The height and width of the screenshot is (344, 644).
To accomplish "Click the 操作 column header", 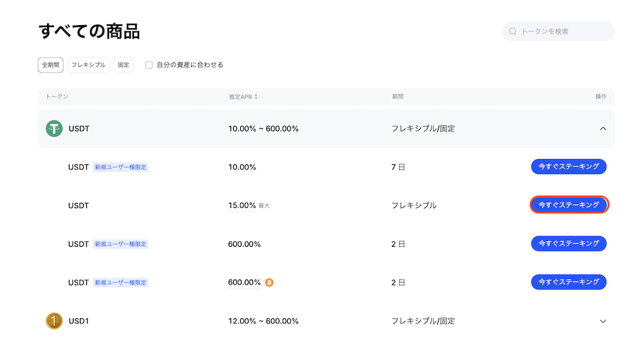I will [601, 97].
